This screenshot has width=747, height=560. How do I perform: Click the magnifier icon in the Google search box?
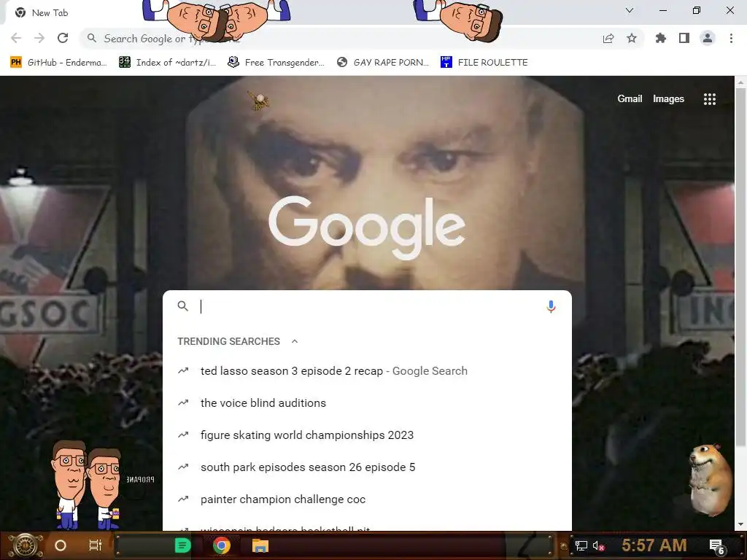tap(183, 306)
